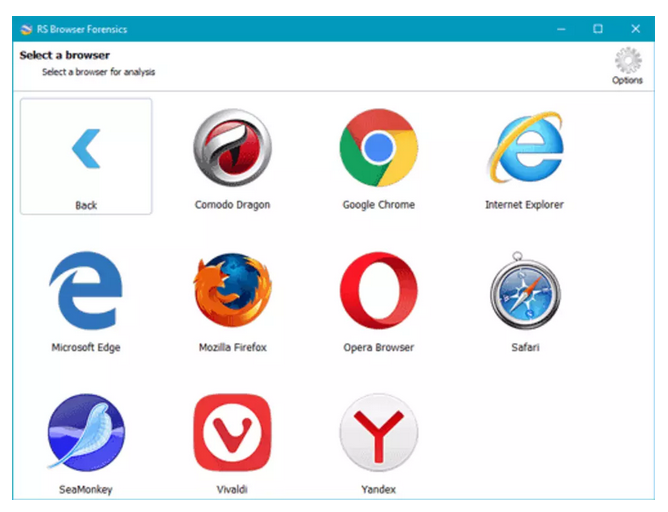Pick the Internet Explorer icon
Viewport: 668px width, 512px height.
pos(525,147)
